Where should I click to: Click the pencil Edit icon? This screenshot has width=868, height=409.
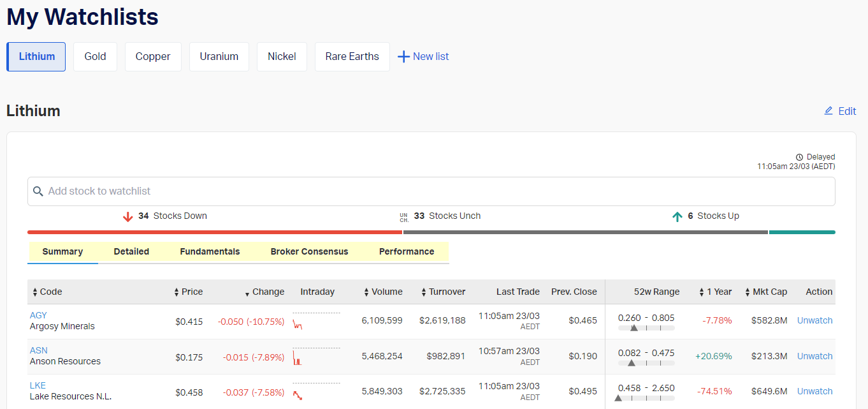[x=828, y=111]
